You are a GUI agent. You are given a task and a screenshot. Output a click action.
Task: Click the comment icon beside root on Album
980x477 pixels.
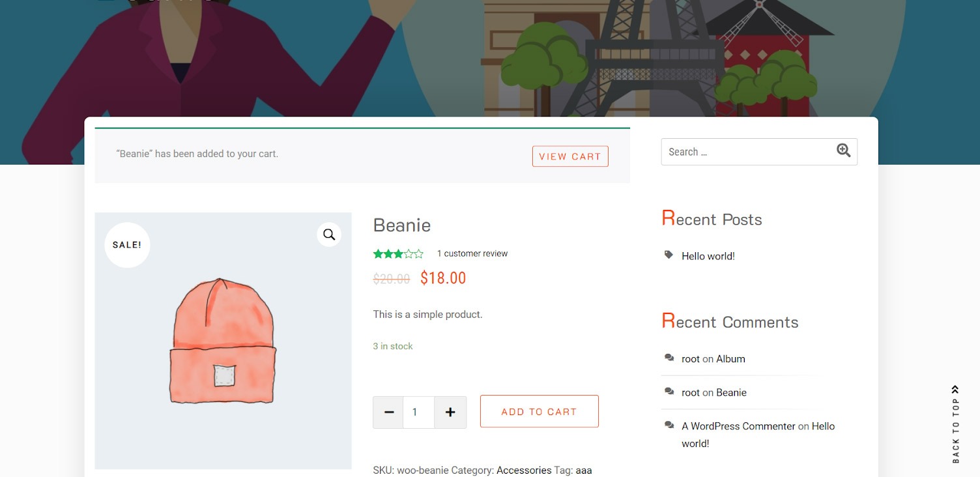(669, 358)
